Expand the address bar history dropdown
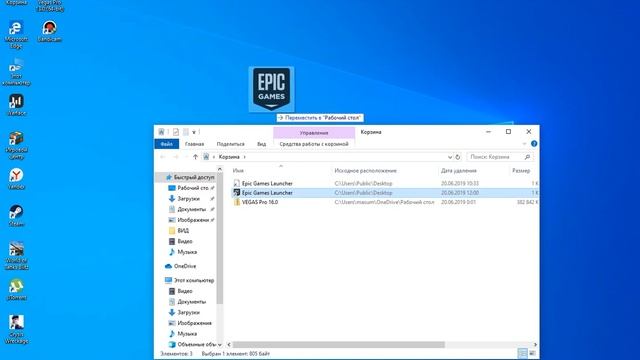The width and height of the screenshot is (640, 360). coord(449,157)
